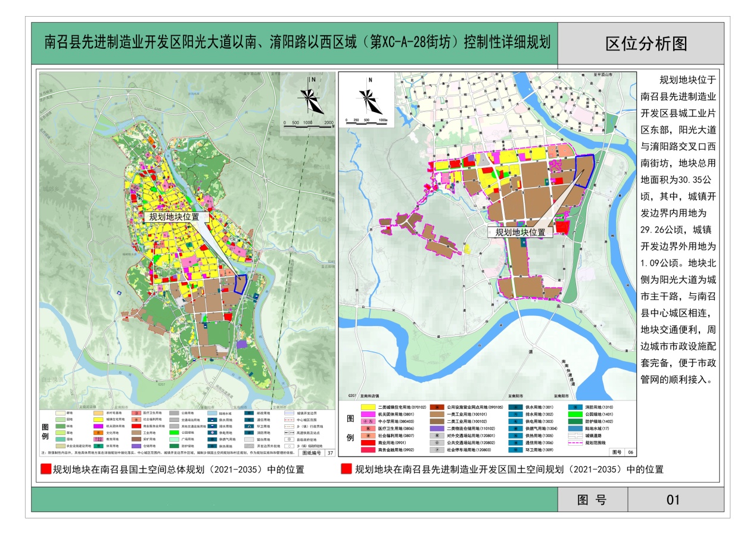Click the 规划地块位置 callout on left map
Viewport: 756px width, 534px height.
click(174, 217)
